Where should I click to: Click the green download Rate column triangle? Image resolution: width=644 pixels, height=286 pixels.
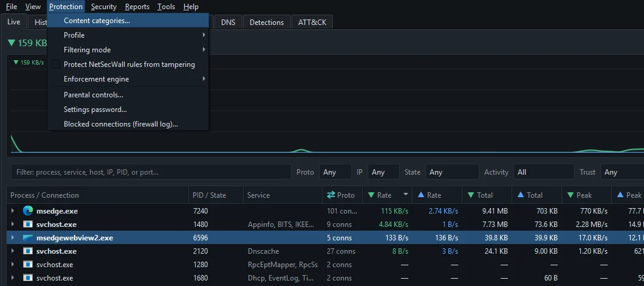pos(371,195)
